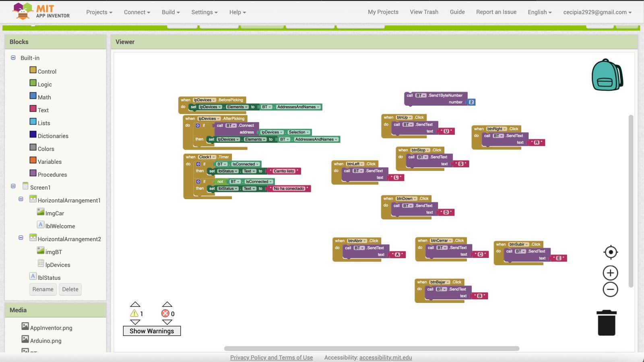Select the lpDevices list picker component
Viewport: 644px width, 362px height.
(58, 265)
